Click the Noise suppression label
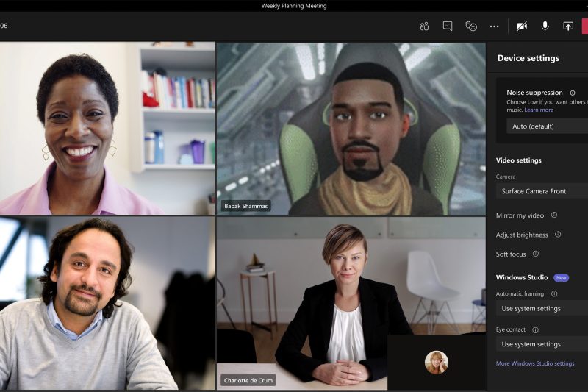588x392 pixels. pyautogui.click(x=534, y=93)
